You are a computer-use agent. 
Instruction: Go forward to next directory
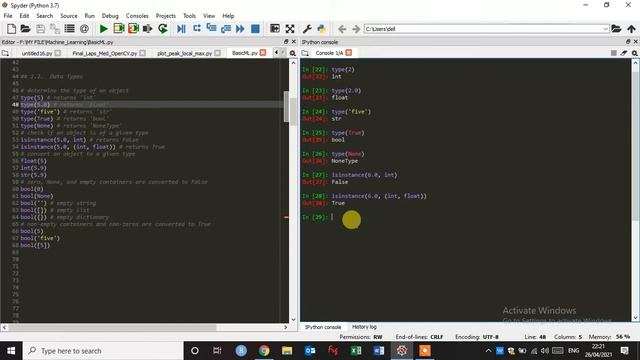coord(356,29)
